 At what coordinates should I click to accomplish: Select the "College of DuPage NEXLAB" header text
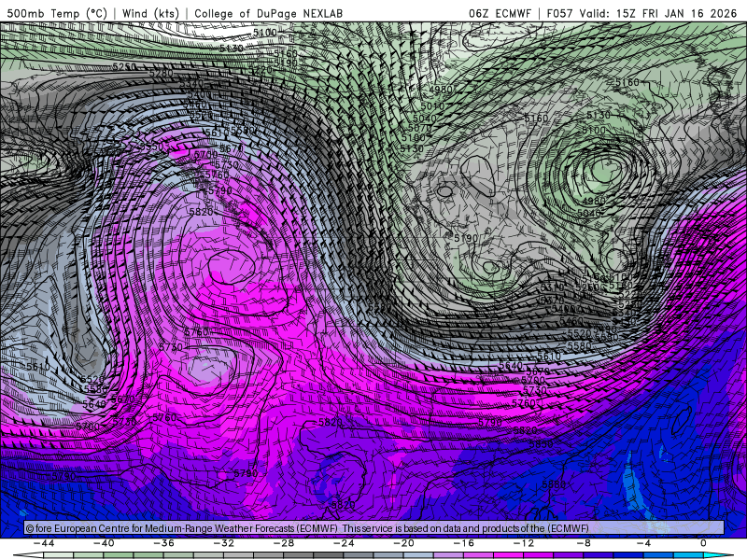pyautogui.click(x=268, y=13)
